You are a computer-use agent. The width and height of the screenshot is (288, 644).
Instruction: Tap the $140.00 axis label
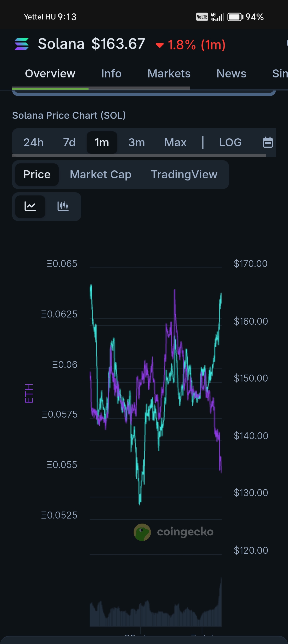point(251,436)
